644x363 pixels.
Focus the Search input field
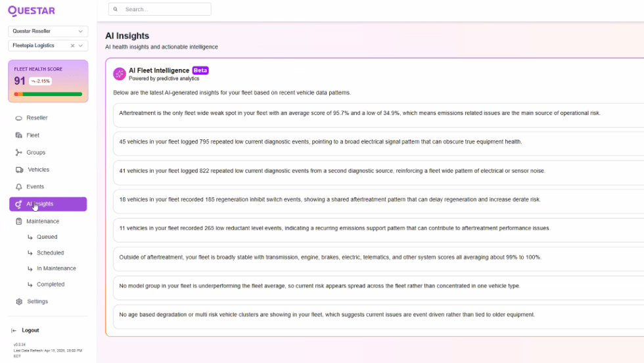(x=160, y=9)
